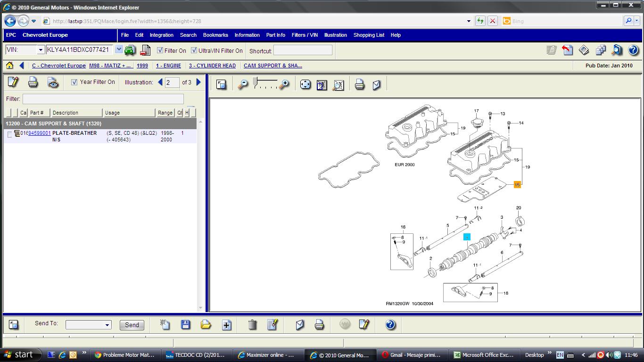Click the add item plus icon in shopping list
The width and height of the screenshot is (644, 362).
227,324
